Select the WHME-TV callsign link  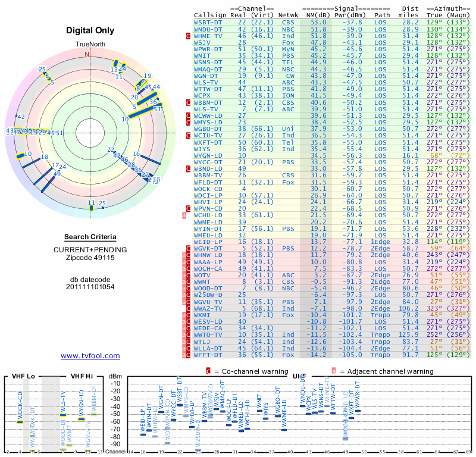[x=208, y=36]
